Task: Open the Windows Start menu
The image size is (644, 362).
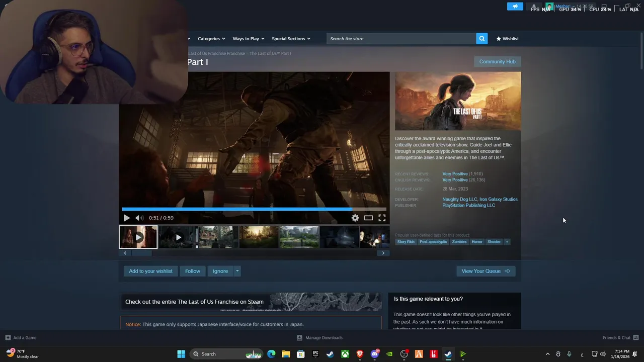Action: [181, 354]
